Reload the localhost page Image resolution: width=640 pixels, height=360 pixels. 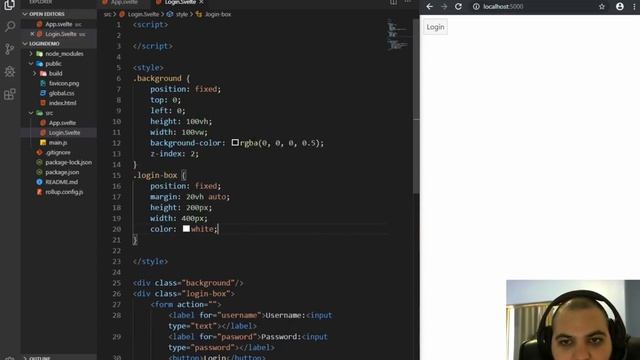coord(458,7)
